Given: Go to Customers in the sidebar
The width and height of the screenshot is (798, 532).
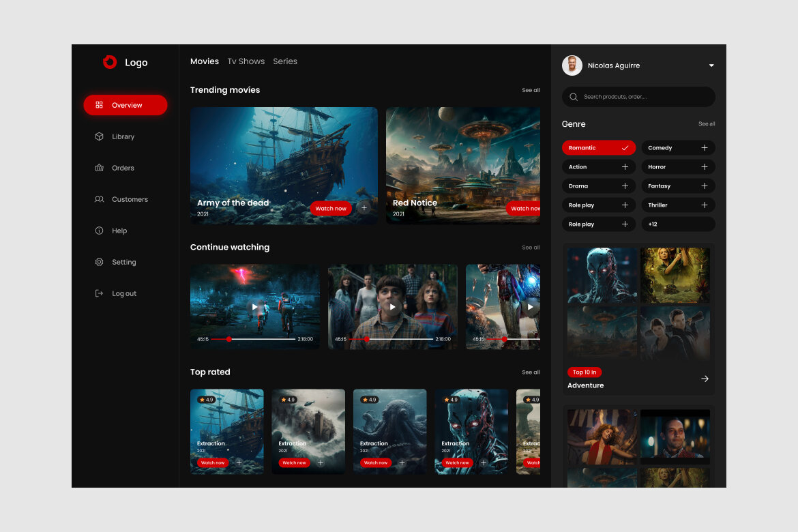Looking at the screenshot, I should [121, 199].
